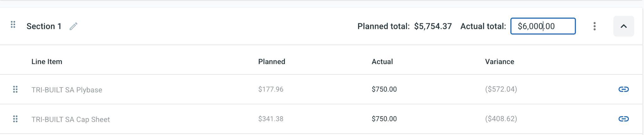Click the Variance column header
644x135 pixels.
click(499, 62)
